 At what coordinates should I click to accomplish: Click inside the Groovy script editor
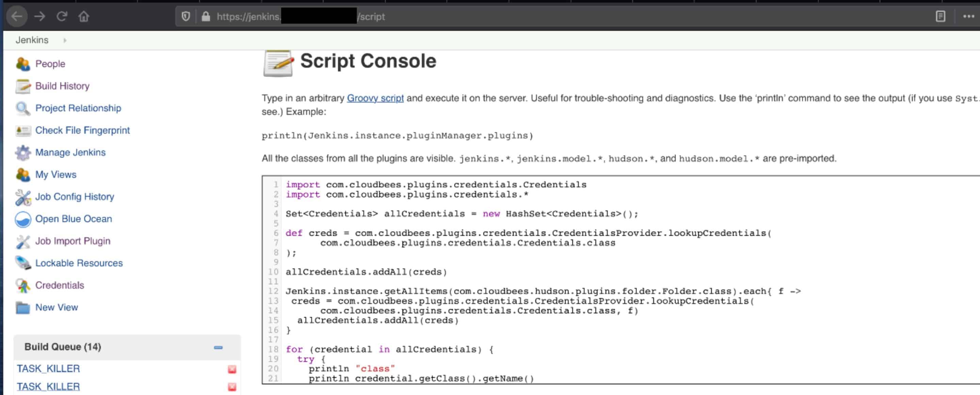tap(621, 280)
